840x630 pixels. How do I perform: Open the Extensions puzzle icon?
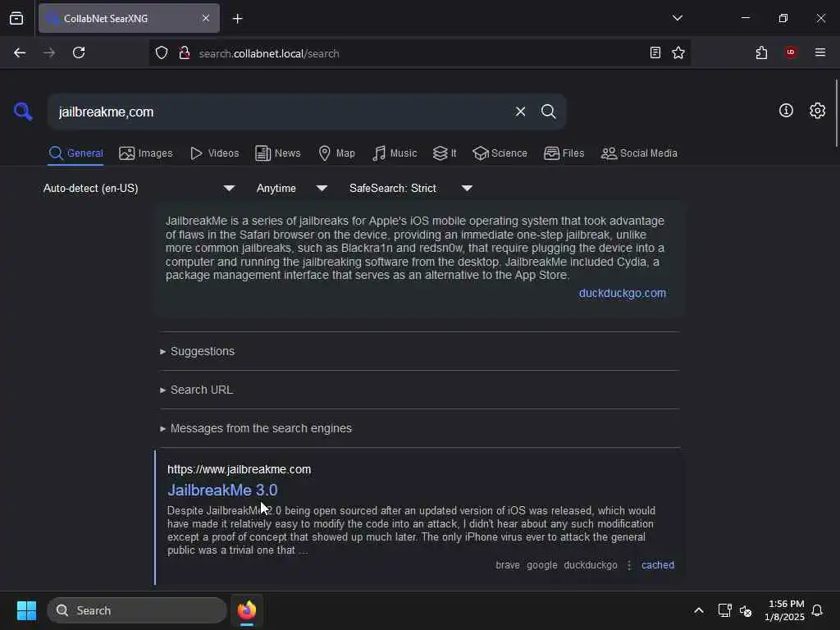click(761, 52)
